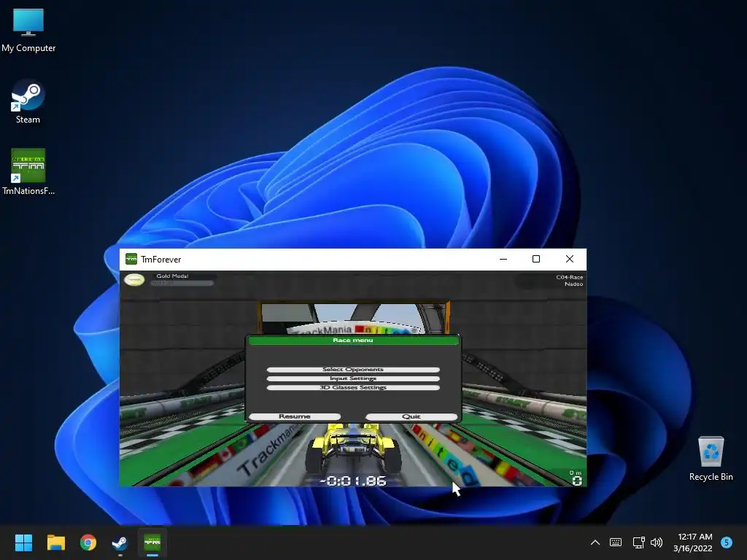Select the Steam desktop shortcut
Image resolution: width=747 pixels, height=560 pixels.
click(28, 101)
